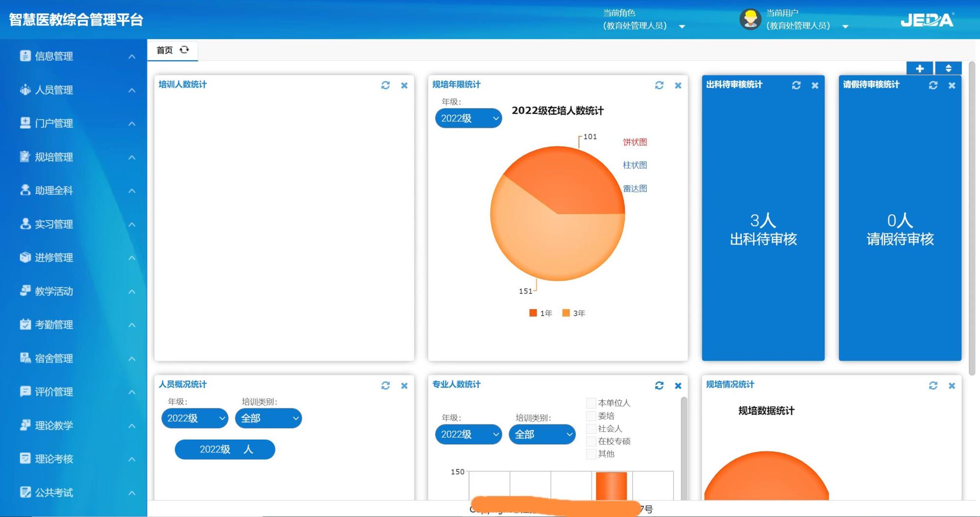Screen dimensions: 980x517
Task: Switch chart to 柱状图 view
Action: click(x=635, y=165)
